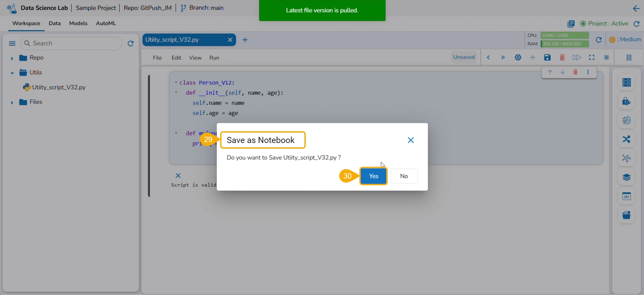Switch to the Data tab
This screenshot has height=295, width=644.
(x=55, y=23)
